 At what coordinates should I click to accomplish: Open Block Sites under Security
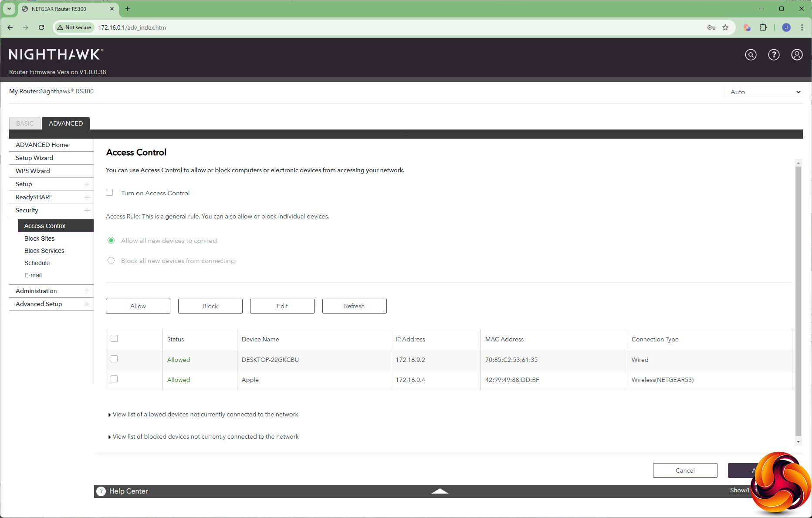[x=40, y=239]
